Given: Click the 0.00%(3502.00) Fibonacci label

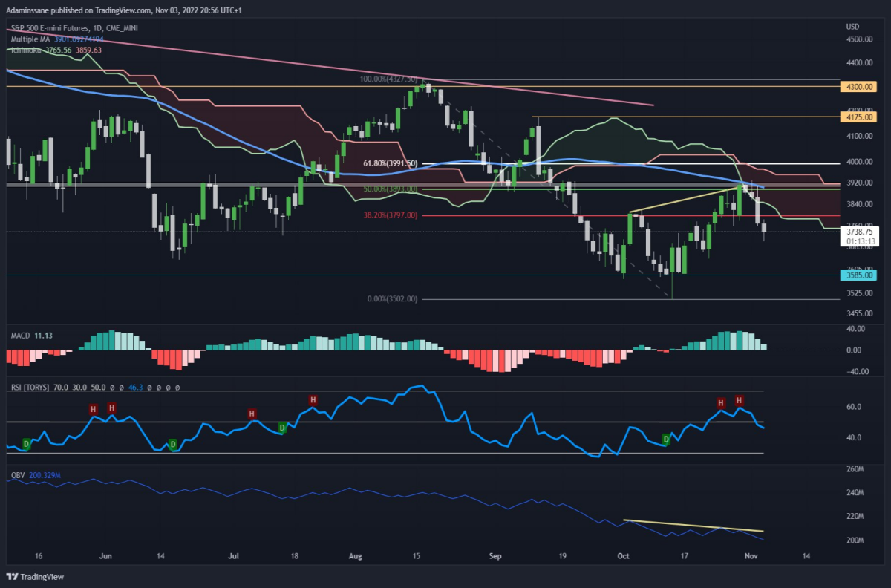Looking at the screenshot, I should 393,299.
